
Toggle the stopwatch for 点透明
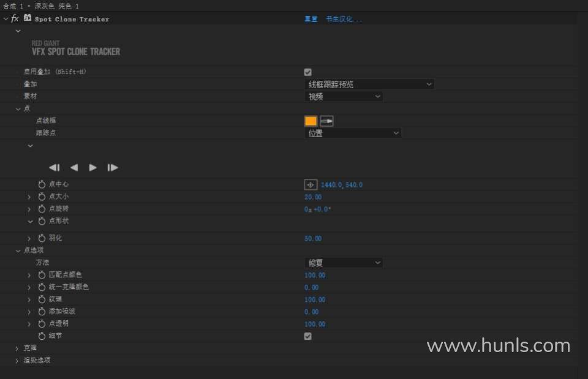[x=42, y=324]
